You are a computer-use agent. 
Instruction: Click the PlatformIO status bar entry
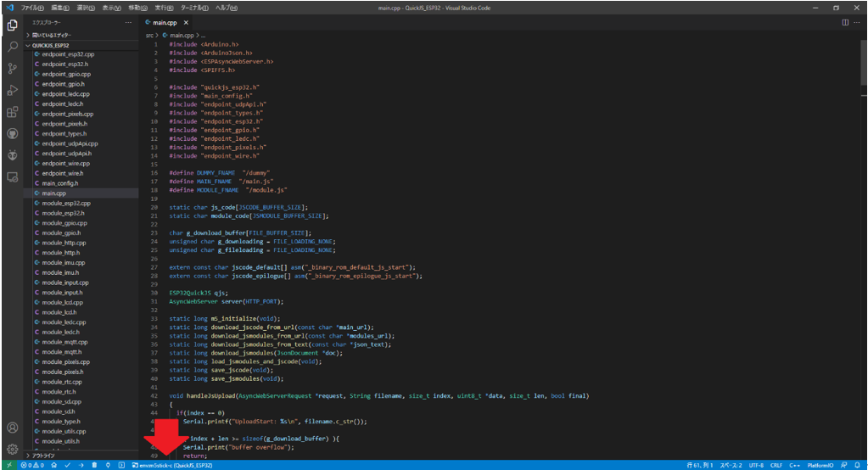(820, 465)
